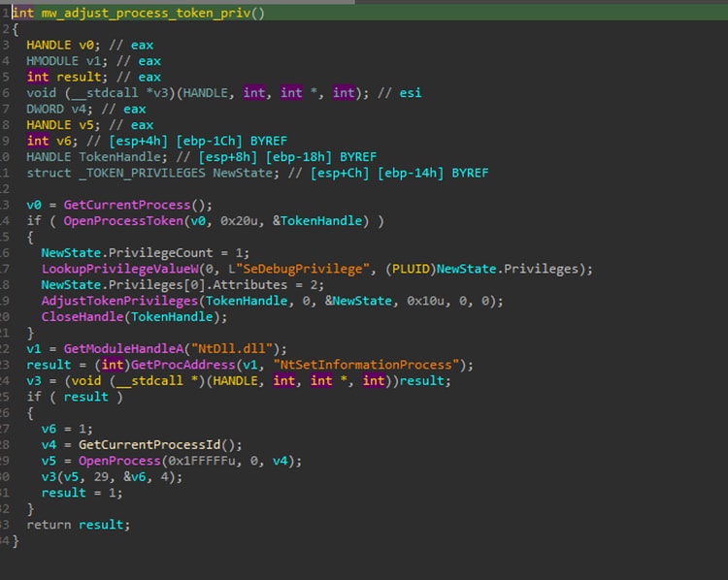728x580 pixels.
Task: Click the GetCurrentProcess call assigned to v0
Action: coord(127,205)
